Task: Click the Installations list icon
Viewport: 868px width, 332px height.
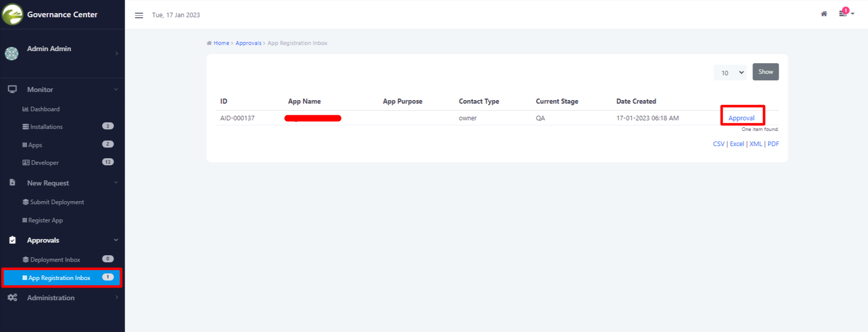Action: tap(25, 127)
